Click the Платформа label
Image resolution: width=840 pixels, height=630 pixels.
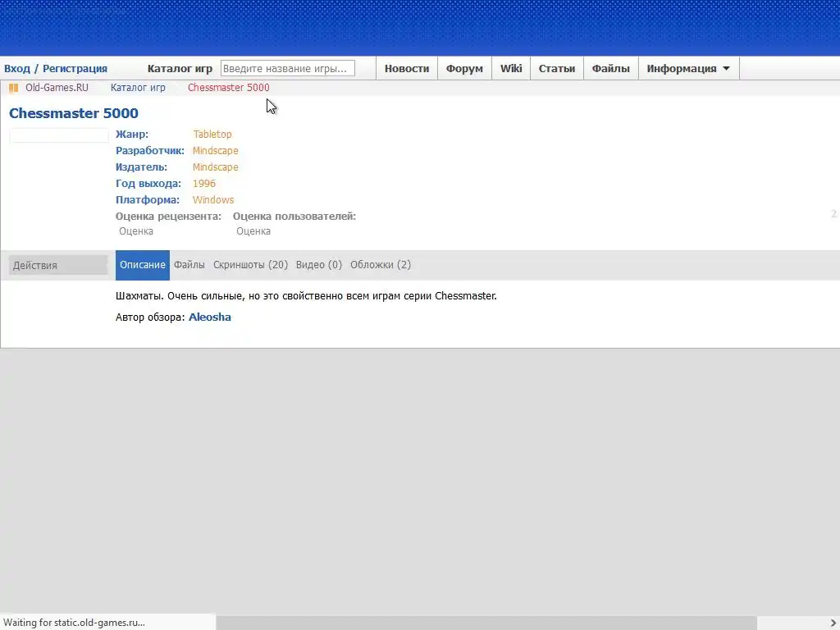[x=148, y=200]
